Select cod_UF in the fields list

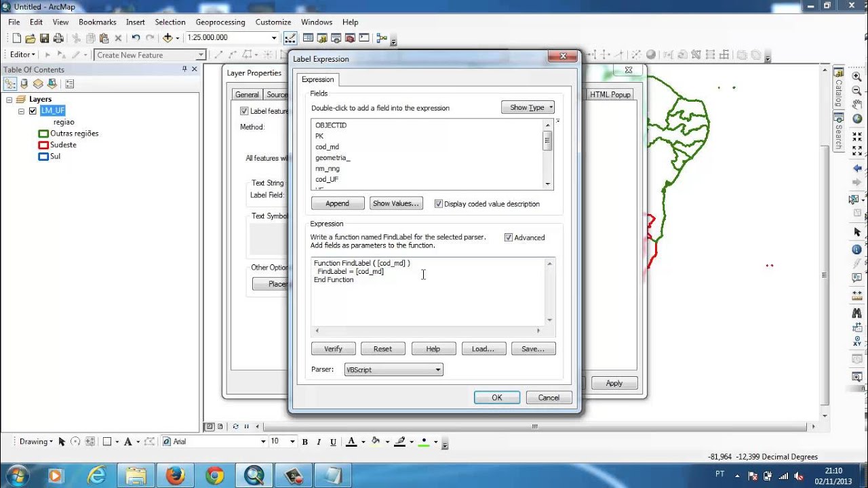pyautogui.click(x=327, y=180)
